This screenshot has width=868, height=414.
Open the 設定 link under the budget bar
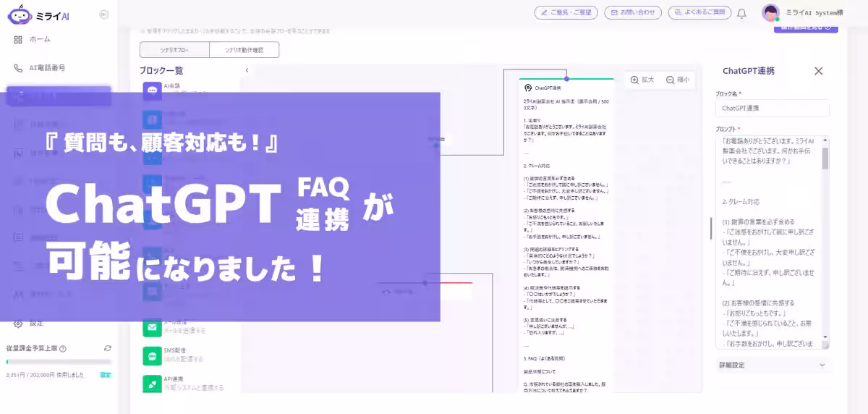pos(106,375)
